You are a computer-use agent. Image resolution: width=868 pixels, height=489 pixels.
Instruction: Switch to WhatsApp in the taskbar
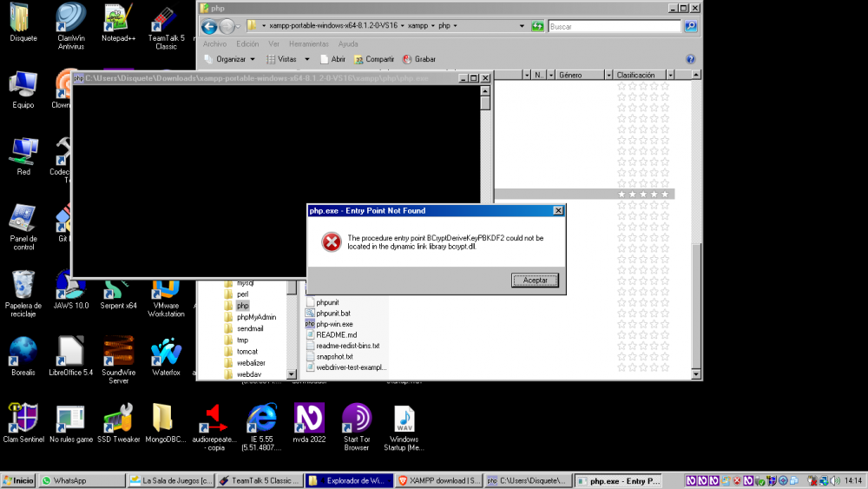[x=82, y=480]
